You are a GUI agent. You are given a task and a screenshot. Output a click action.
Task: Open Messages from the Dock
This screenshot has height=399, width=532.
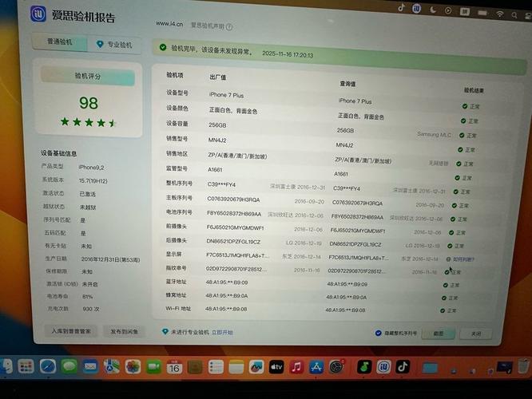[x=69, y=366]
